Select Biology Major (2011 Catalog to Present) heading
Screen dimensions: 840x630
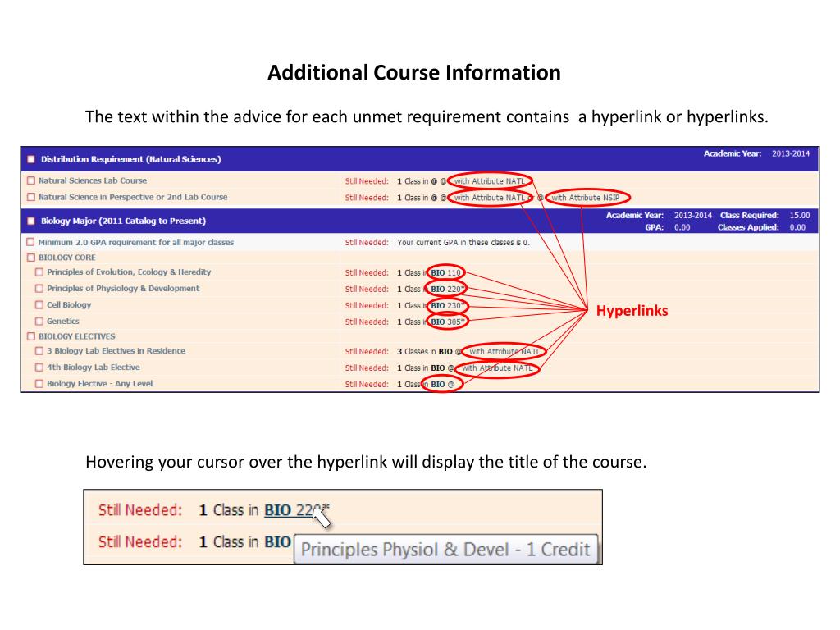[x=123, y=221]
